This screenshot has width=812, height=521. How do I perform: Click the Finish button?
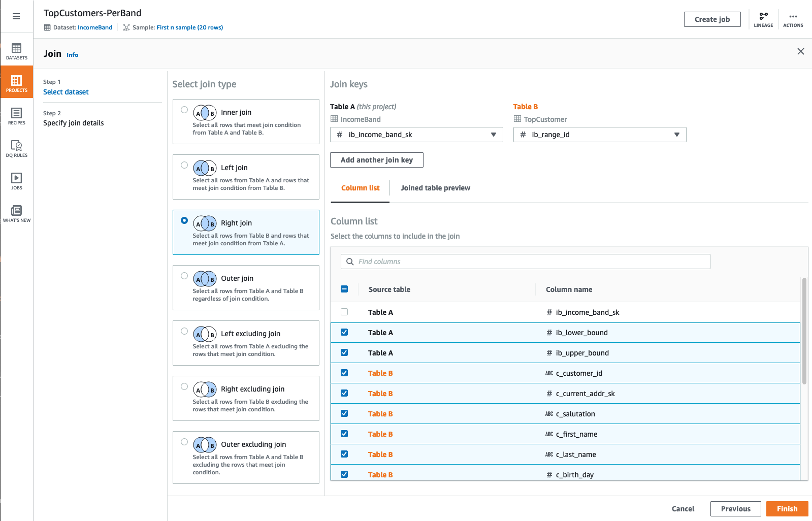(x=787, y=509)
